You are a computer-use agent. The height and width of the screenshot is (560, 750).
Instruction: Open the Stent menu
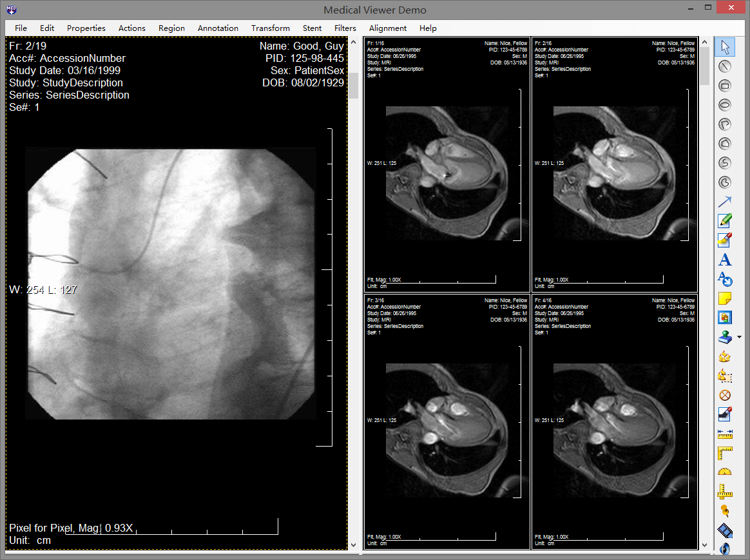(312, 28)
